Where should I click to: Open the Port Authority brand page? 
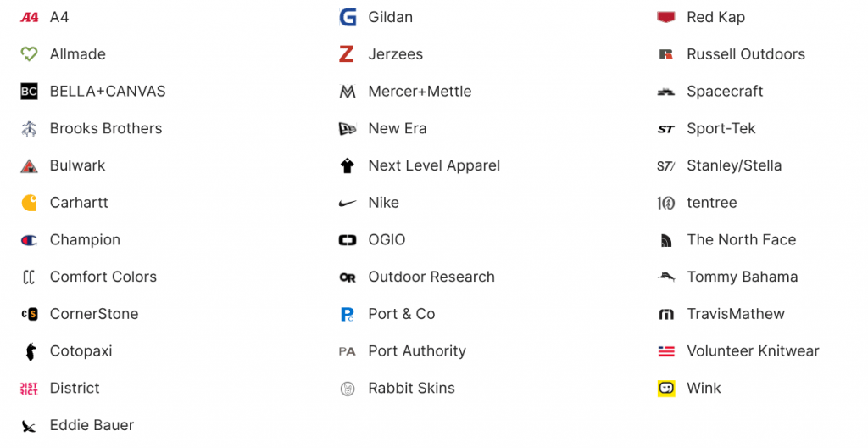coord(417,351)
